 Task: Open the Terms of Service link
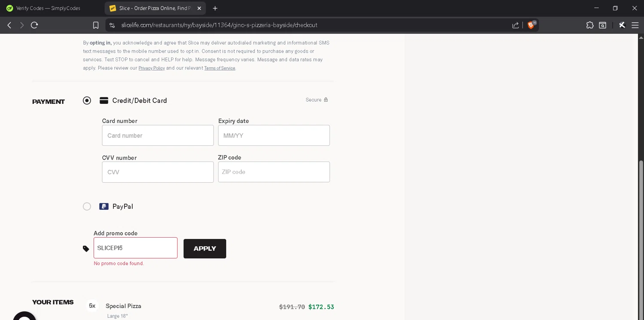point(220,68)
